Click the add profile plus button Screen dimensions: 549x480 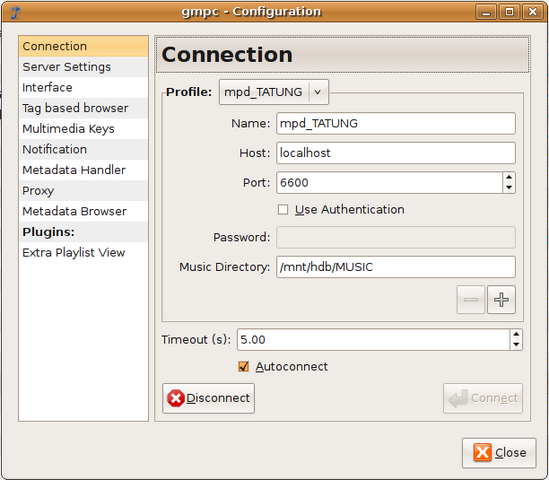click(x=501, y=300)
